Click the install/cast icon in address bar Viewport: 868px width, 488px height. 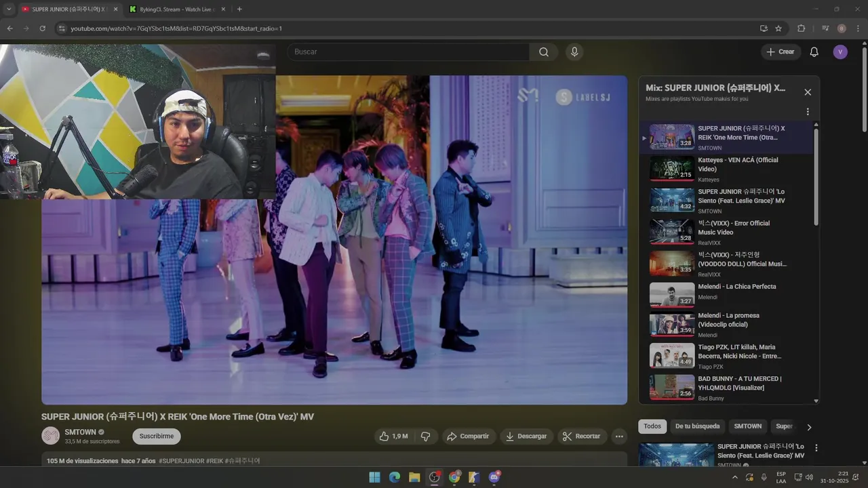[764, 28]
